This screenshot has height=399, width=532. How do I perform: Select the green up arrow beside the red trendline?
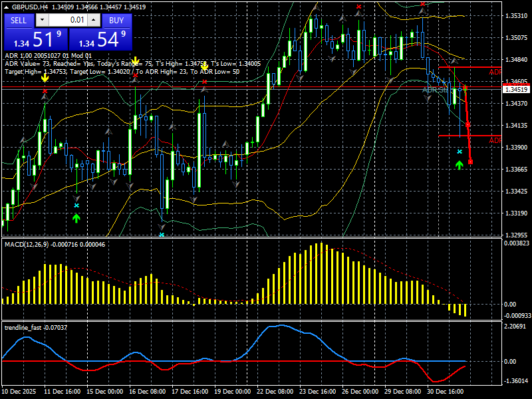click(460, 165)
